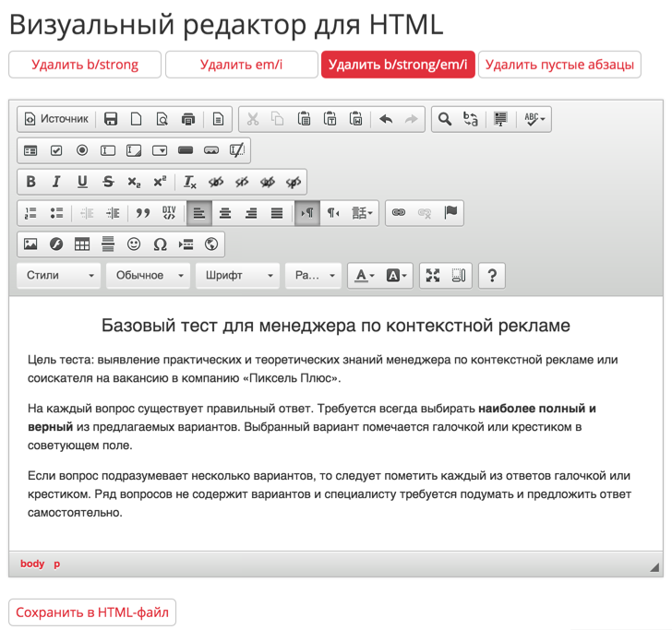Click the Save icon in the toolbar
The width and height of the screenshot is (672, 630).
(111, 119)
